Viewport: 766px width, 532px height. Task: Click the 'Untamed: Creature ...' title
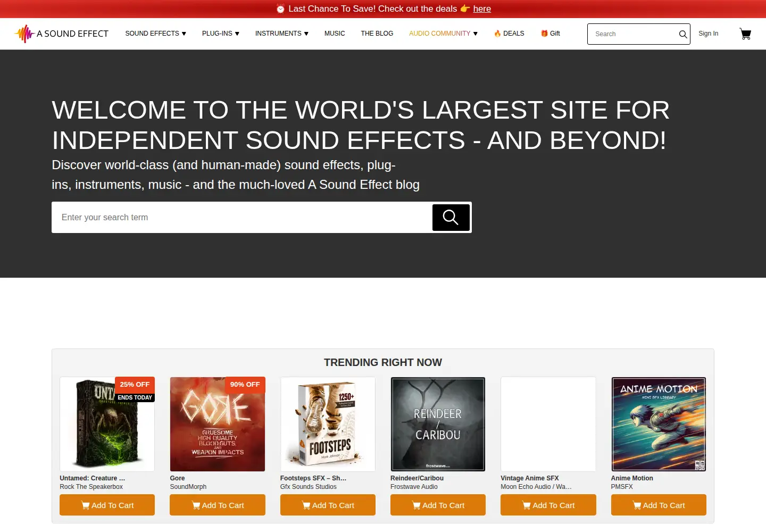tap(93, 478)
